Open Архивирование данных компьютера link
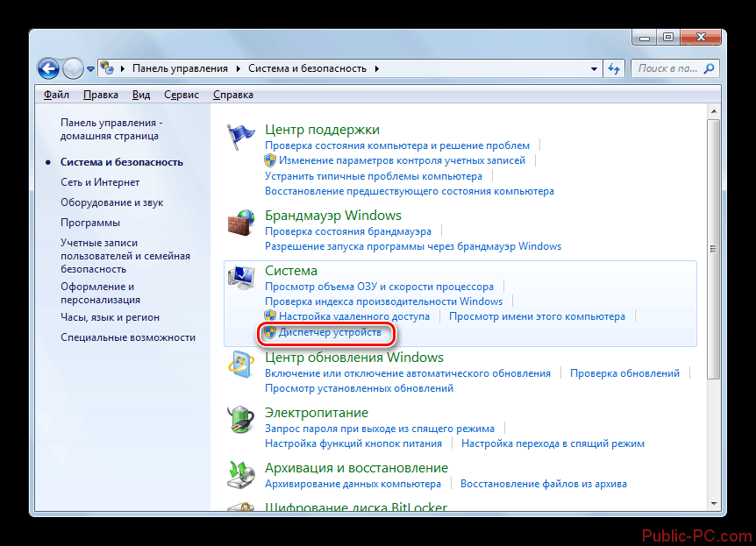The width and height of the screenshot is (756, 546). (x=353, y=484)
